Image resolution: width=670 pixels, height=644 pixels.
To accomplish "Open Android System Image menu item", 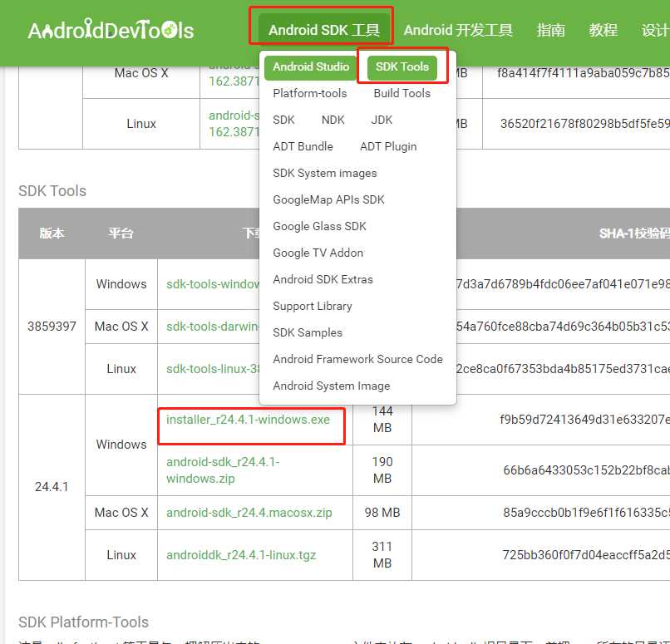I will coord(331,386).
